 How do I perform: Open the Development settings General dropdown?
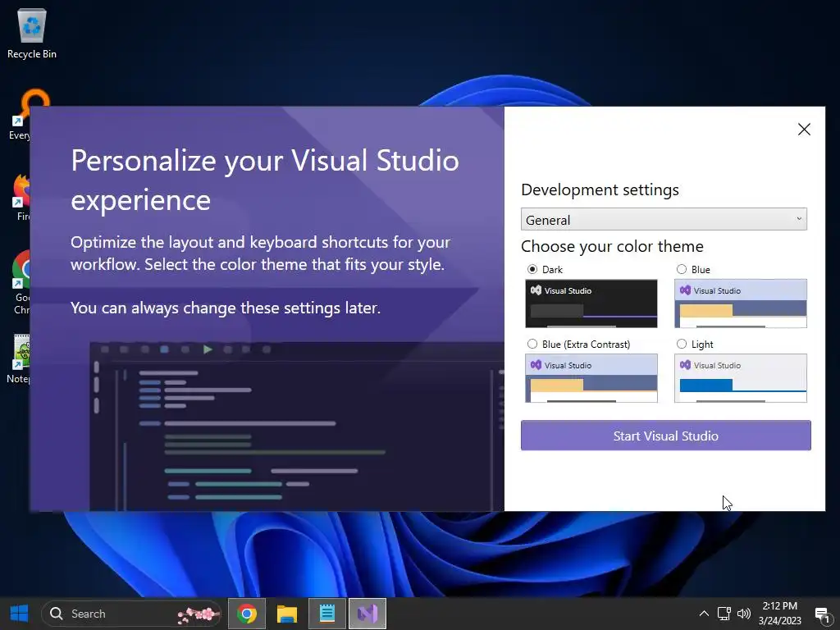664,220
